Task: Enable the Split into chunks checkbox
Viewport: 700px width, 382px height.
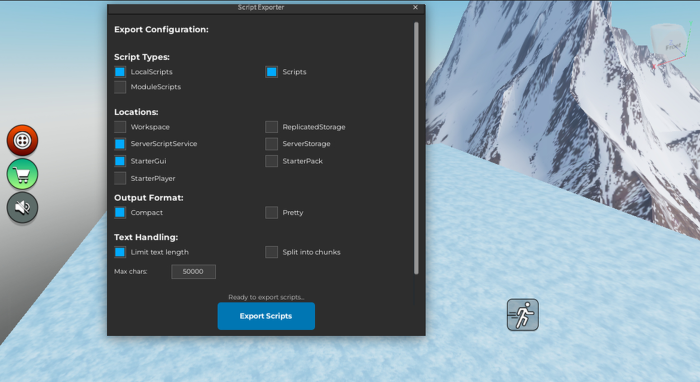Action: pyautogui.click(x=271, y=252)
